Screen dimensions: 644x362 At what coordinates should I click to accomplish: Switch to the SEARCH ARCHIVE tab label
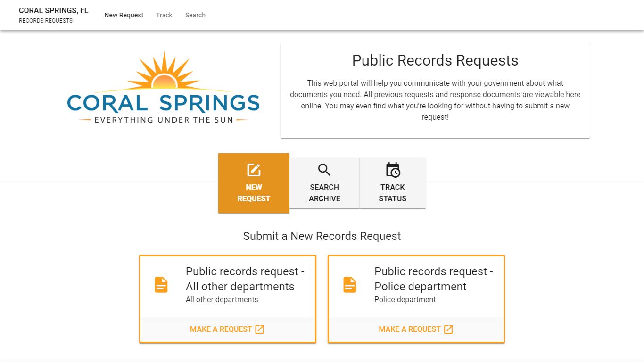point(324,193)
